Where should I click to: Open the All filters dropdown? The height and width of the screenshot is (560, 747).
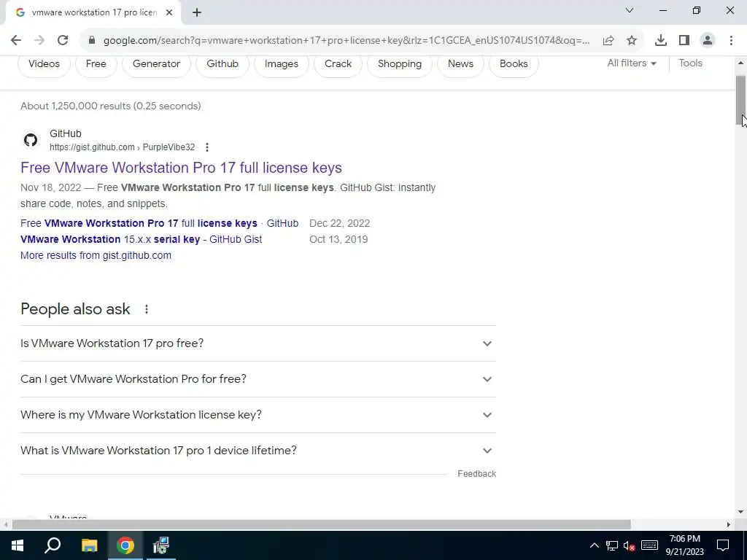(632, 63)
